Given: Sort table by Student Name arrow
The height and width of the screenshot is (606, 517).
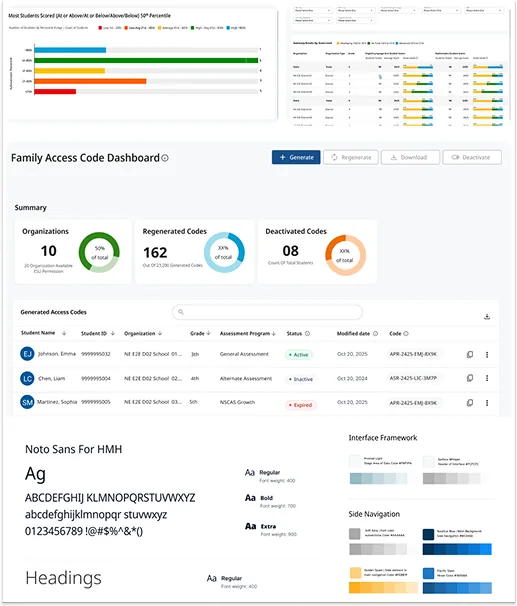Looking at the screenshot, I should pos(64,333).
